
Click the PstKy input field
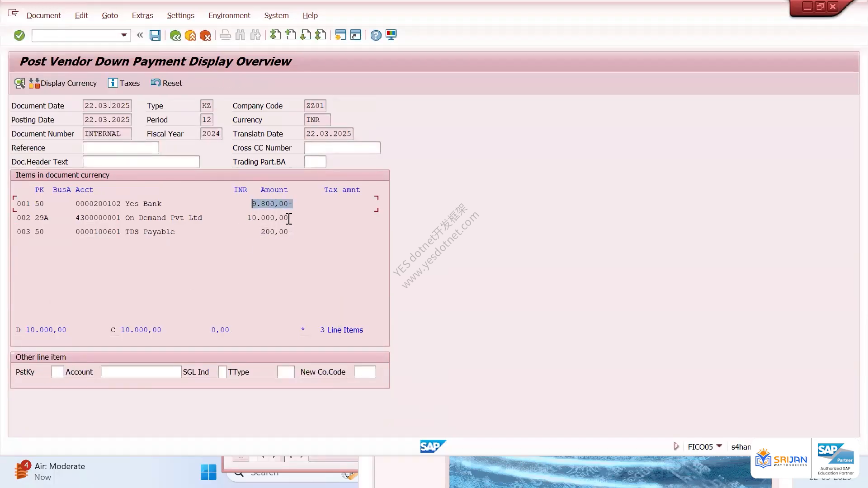click(57, 372)
